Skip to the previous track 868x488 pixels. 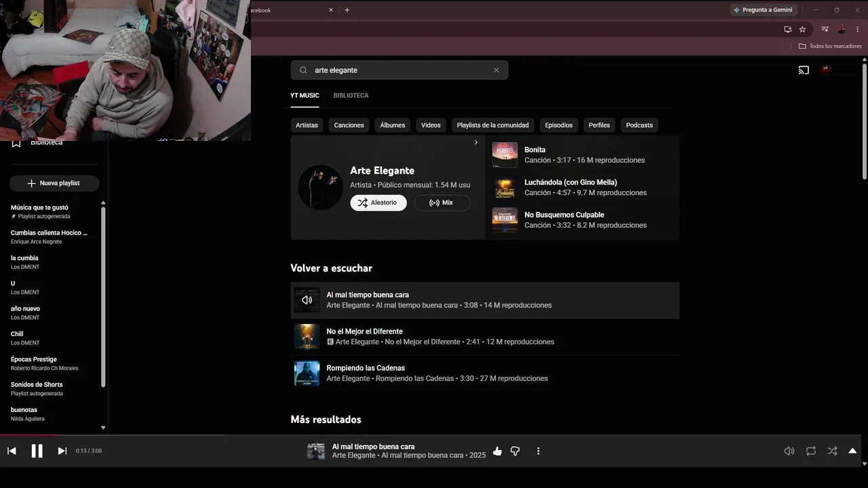click(x=12, y=451)
